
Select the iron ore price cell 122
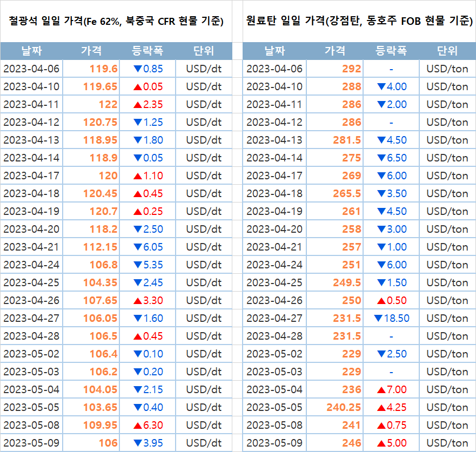click(x=108, y=104)
